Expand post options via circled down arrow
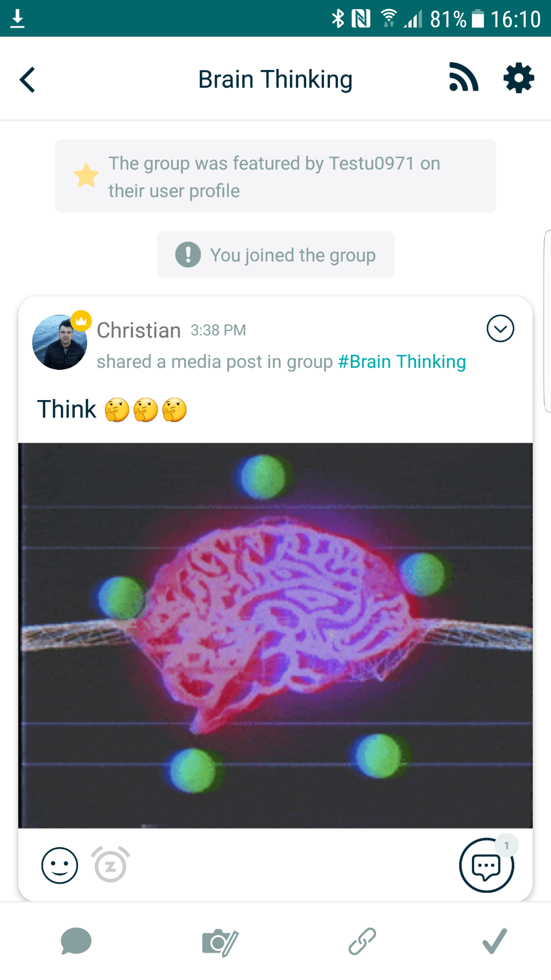This screenshot has width=551, height=980. click(x=500, y=328)
